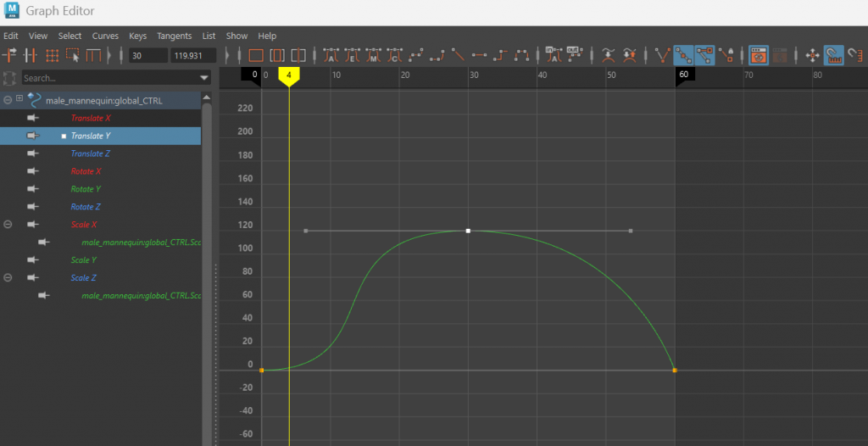The height and width of the screenshot is (446, 868).
Task: Open the Select menu
Action: tap(70, 36)
